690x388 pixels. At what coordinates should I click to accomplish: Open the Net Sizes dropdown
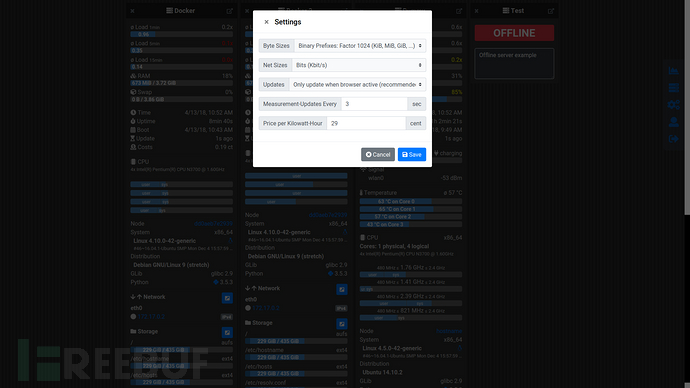click(x=359, y=65)
